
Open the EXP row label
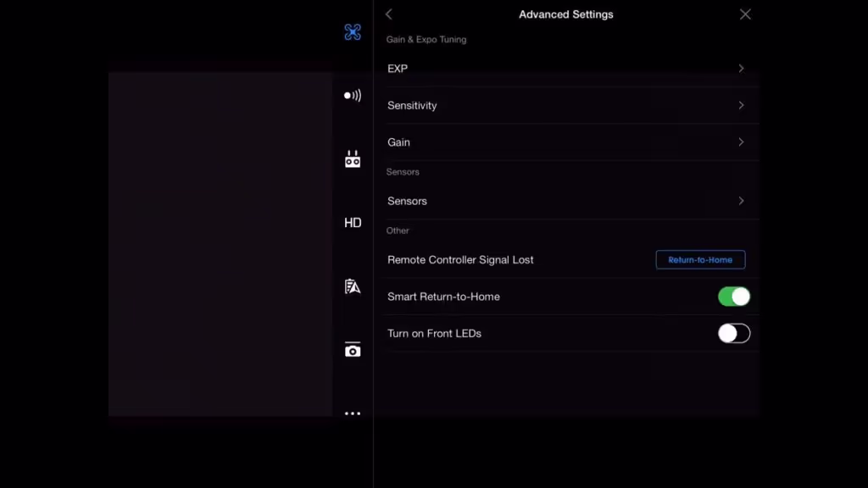398,69
